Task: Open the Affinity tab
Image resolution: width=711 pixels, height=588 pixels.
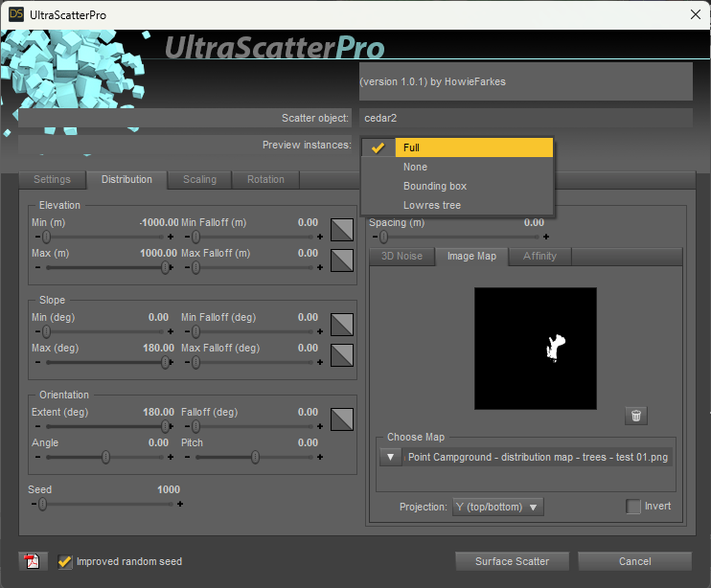Action: (539, 256)
